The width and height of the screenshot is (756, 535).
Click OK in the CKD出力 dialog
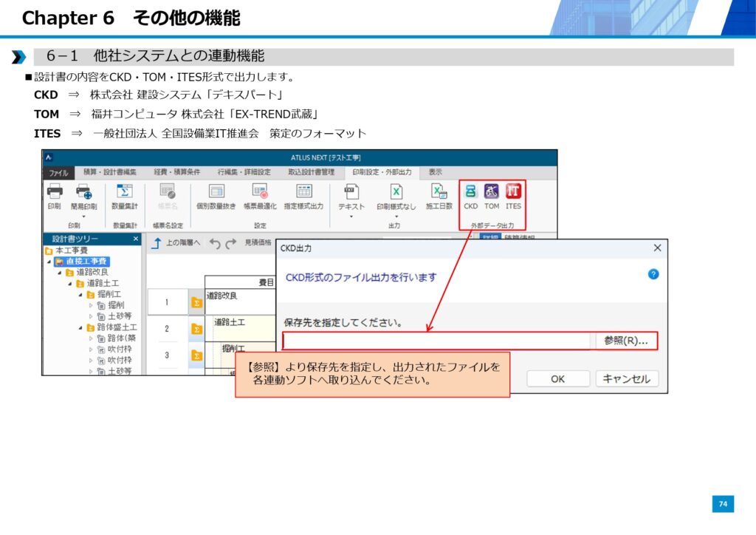pyautogui.click(x=557, y=379)
